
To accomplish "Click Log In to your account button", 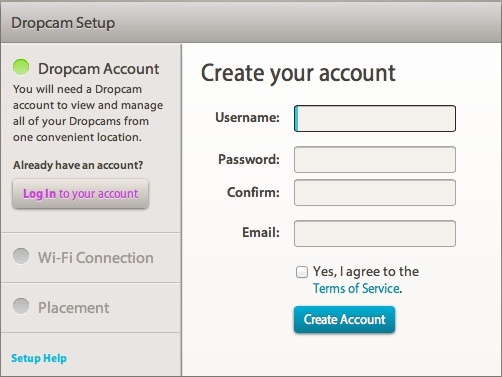I will (80, 194).
